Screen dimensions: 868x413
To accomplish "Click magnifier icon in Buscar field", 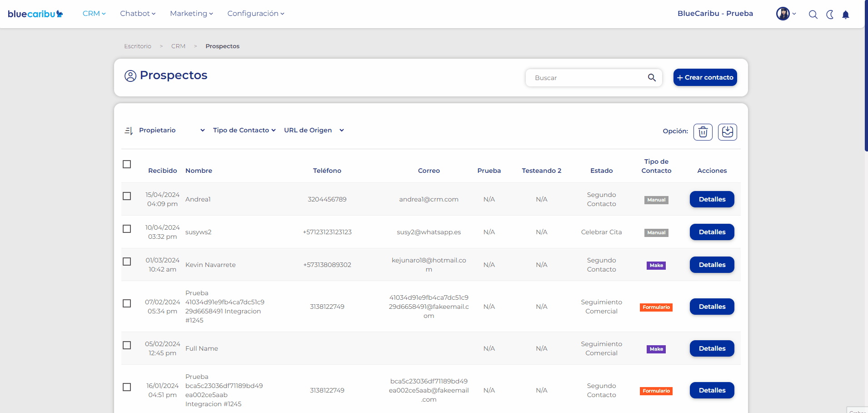I will pyautogui.click(x=652, y=78).
